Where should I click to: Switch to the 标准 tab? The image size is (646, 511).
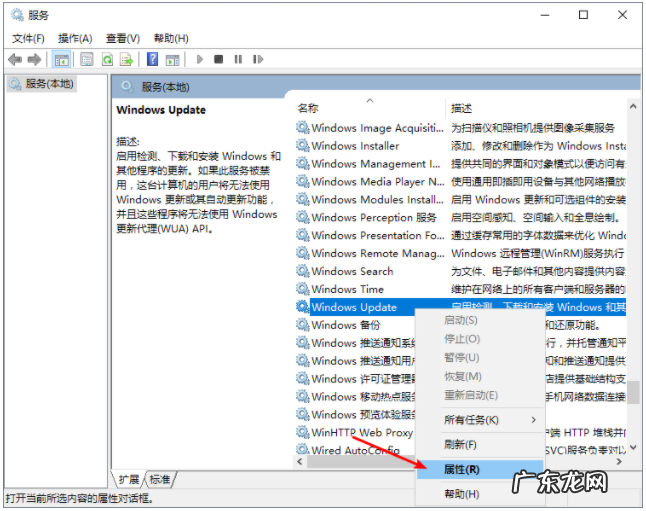click(160, 480)
